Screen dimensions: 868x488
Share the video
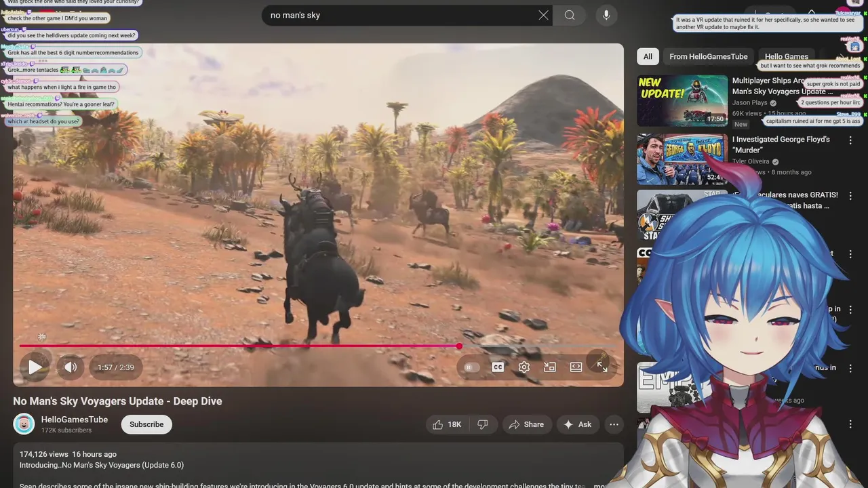pos(527,424)
